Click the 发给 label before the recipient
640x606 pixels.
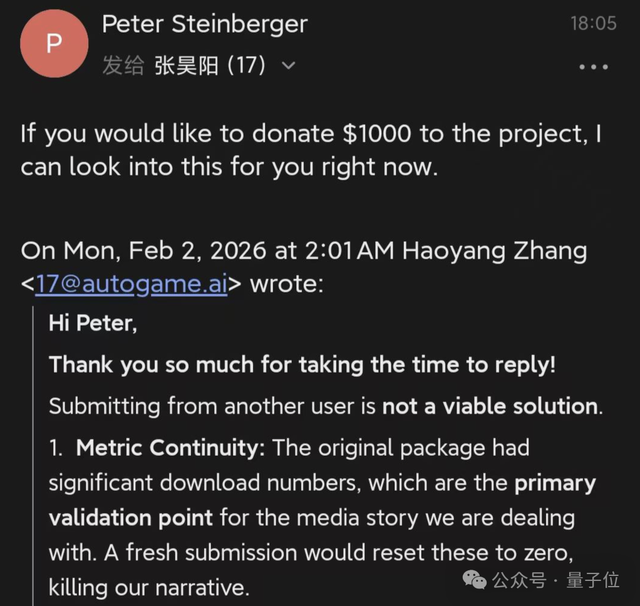click(124, 66)
